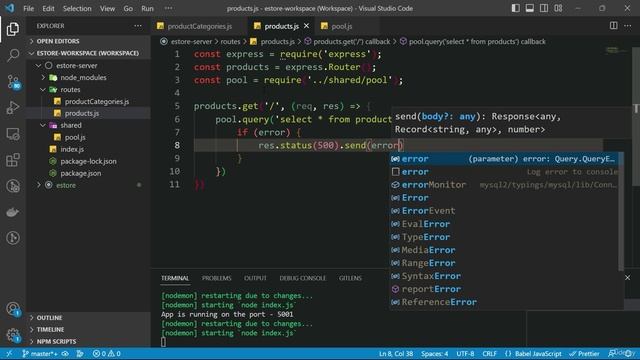Click the master branch status item
Image resolution: width=640 pixels, height=360 pixels.
40,353
